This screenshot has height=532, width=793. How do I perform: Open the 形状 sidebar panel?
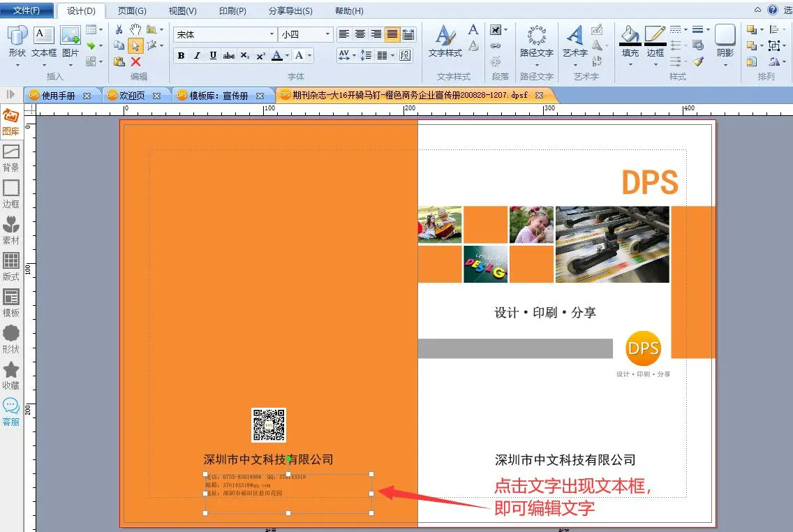click(10, 340)
